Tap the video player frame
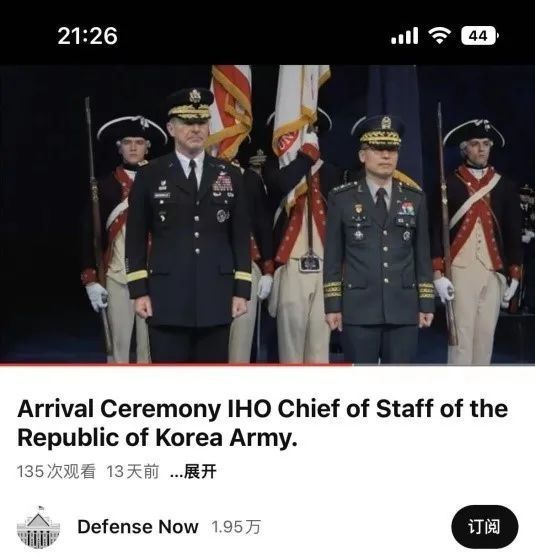 [x=267, y=214]
